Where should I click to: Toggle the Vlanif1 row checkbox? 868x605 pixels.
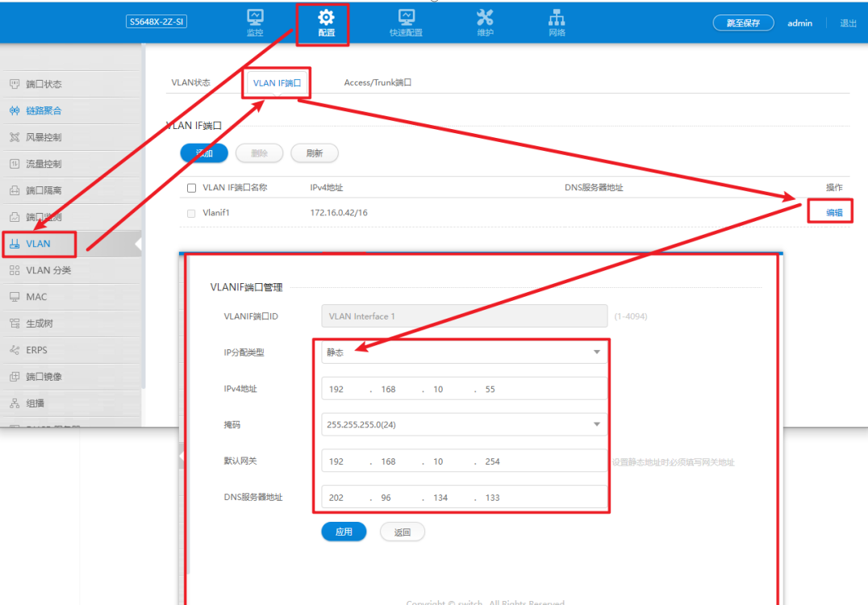click(x=191, y=213)
